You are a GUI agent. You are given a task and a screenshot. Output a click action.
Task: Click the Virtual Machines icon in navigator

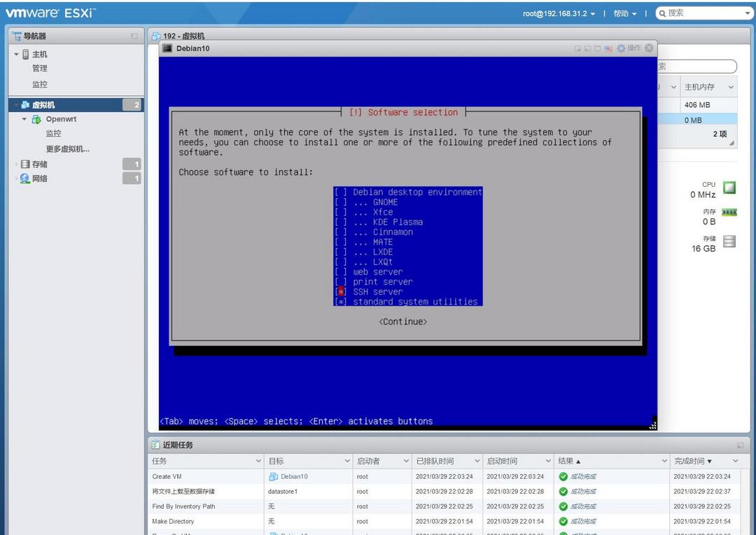point(25,104)
